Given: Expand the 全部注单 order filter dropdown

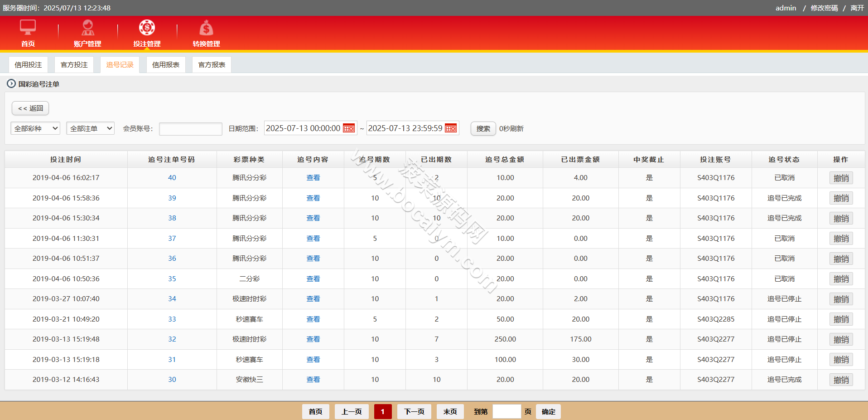Looking at the screenshot, I should 90,128.
